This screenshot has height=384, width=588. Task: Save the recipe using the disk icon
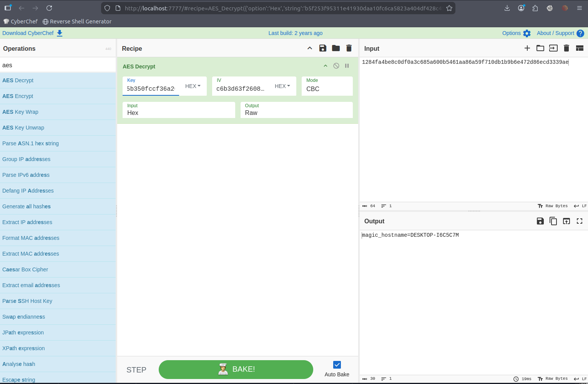tap(323, 48)
